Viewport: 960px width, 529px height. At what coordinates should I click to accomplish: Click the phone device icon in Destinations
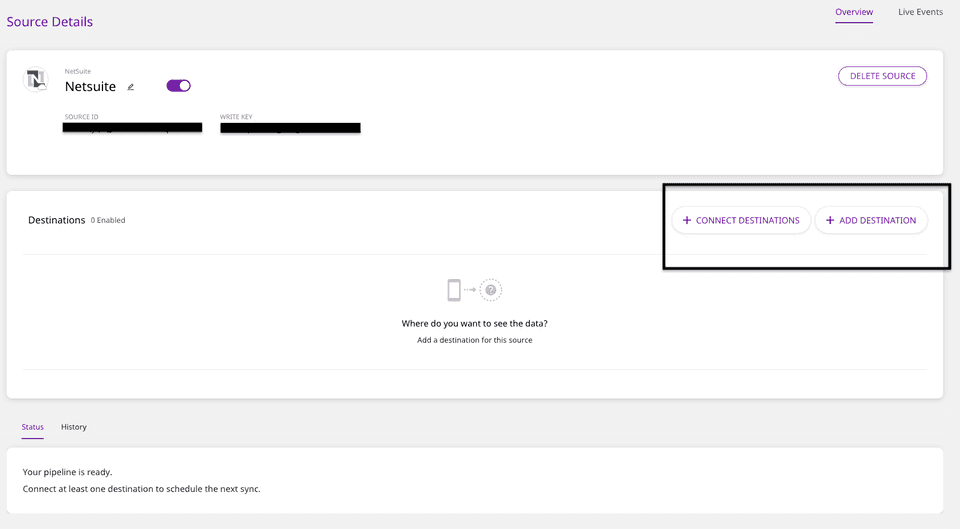pyautogui.click(x=454, y=290)
